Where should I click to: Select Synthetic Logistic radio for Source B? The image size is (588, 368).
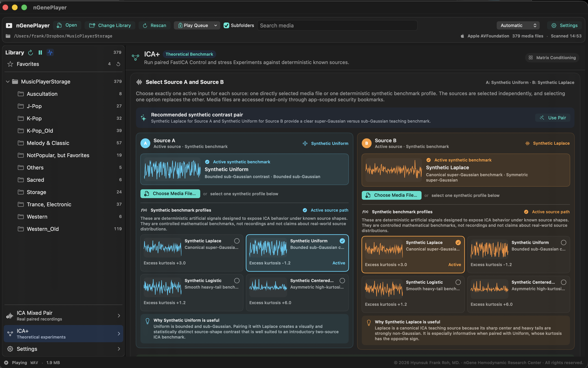458,282
